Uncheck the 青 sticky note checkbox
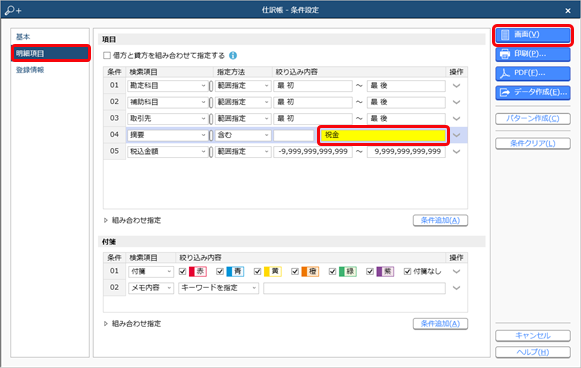Image resolution: width=581 pixels, height=368 pixels. 220,272
